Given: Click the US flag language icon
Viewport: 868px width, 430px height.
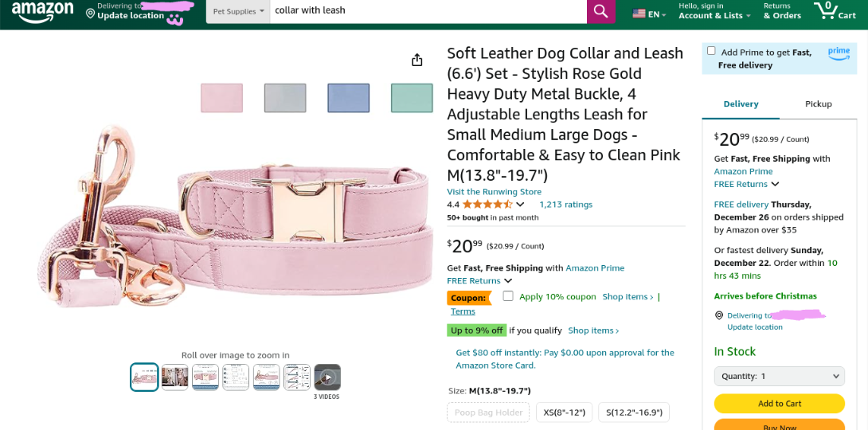Looking at the screenshot, I should pos(639,14).
